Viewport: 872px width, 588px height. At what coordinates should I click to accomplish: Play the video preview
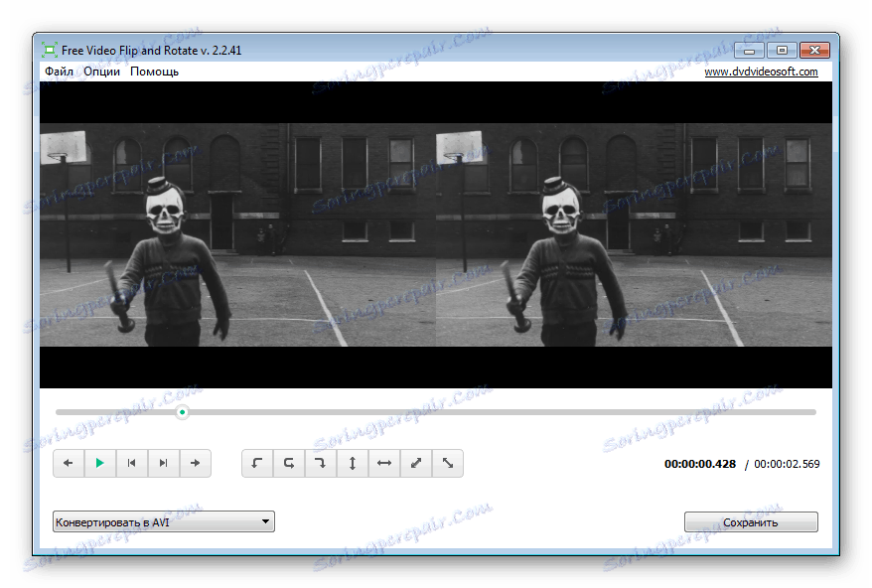(x=100, y=464)
